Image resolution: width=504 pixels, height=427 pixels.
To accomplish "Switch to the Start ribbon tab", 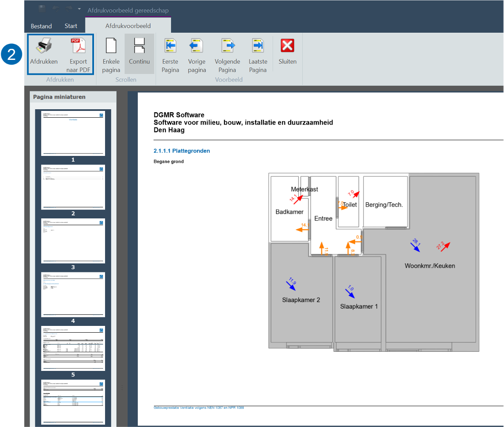I will [71, 26].
